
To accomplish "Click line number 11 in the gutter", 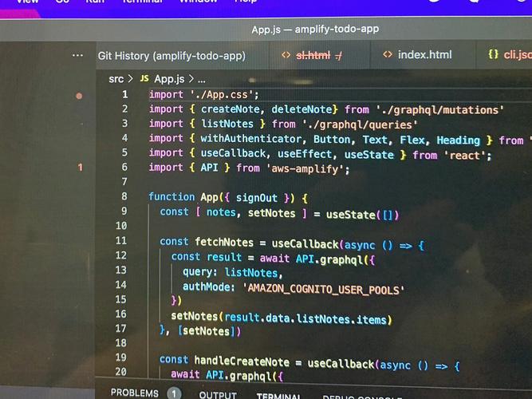I will tap(121, 240).
